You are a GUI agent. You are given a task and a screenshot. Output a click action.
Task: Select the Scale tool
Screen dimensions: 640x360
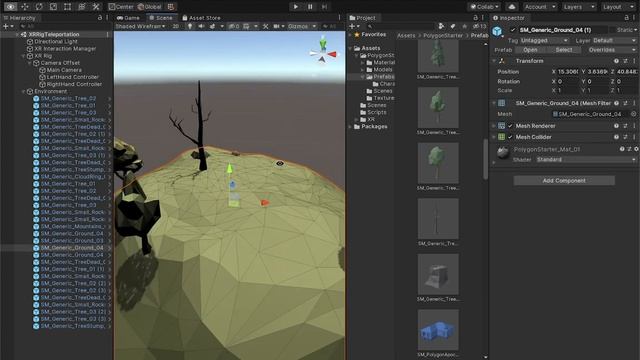(53, 7)
